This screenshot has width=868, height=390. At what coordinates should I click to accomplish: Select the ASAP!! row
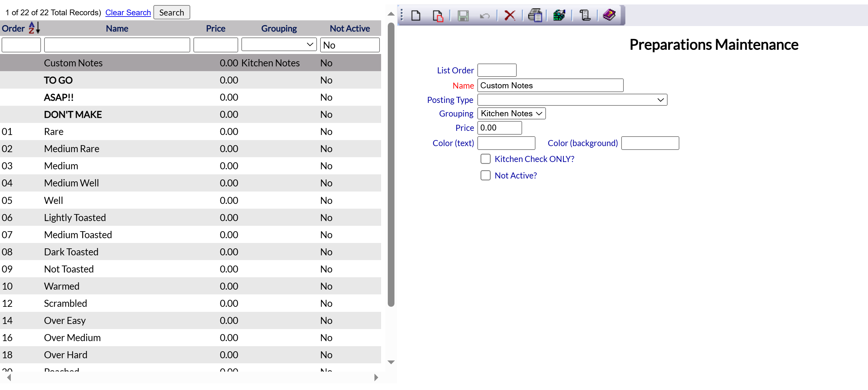(190, 97)
